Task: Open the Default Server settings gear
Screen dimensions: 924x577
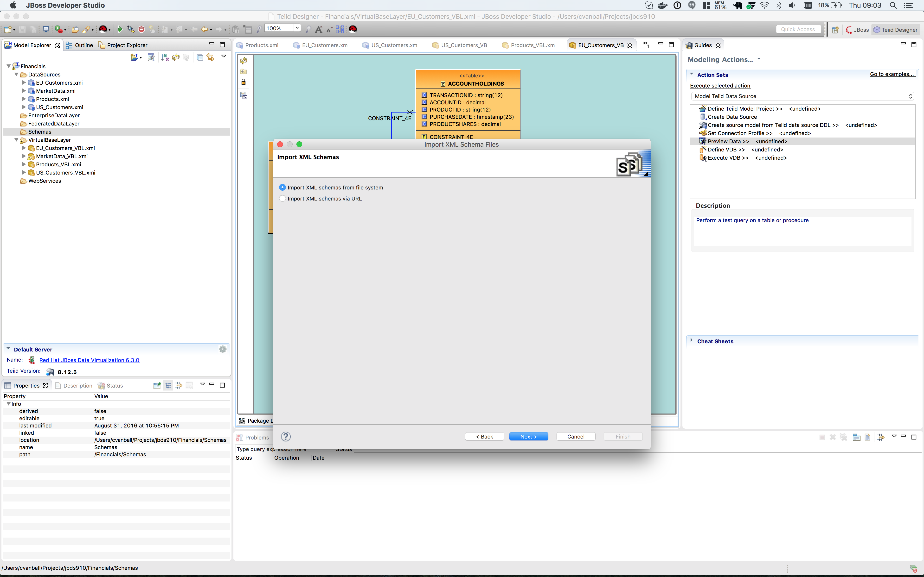Action: tap(223, 349)
